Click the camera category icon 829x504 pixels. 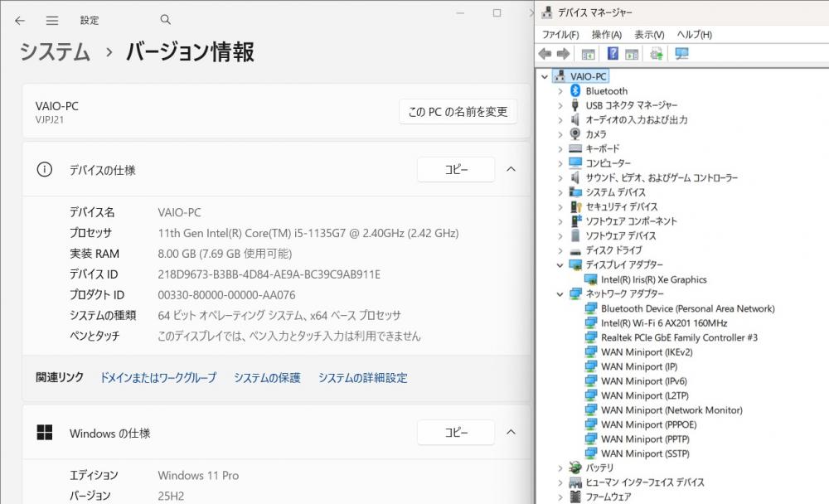(x=575, y=133)
